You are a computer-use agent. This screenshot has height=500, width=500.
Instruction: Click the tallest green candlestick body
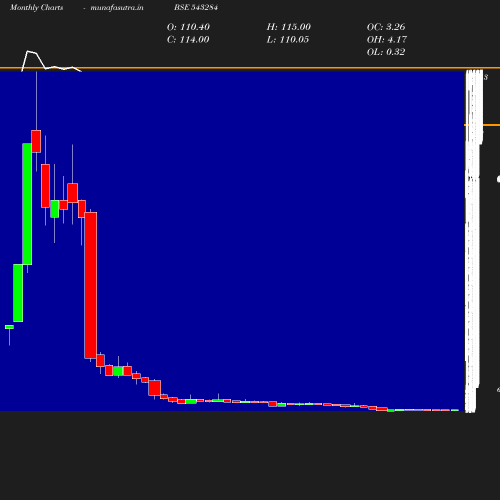tap(27, 204)
